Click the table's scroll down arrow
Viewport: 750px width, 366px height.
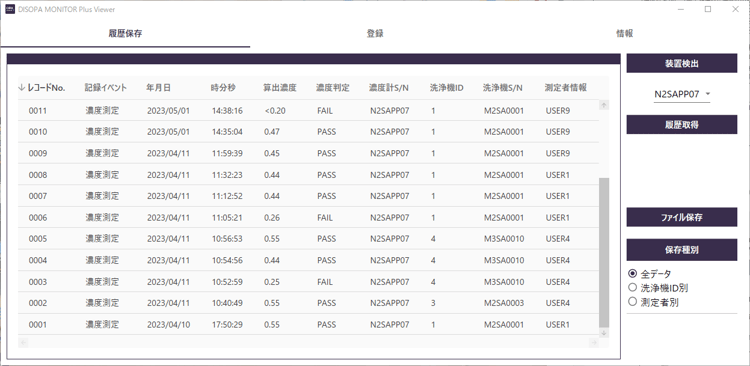(604, 332)
